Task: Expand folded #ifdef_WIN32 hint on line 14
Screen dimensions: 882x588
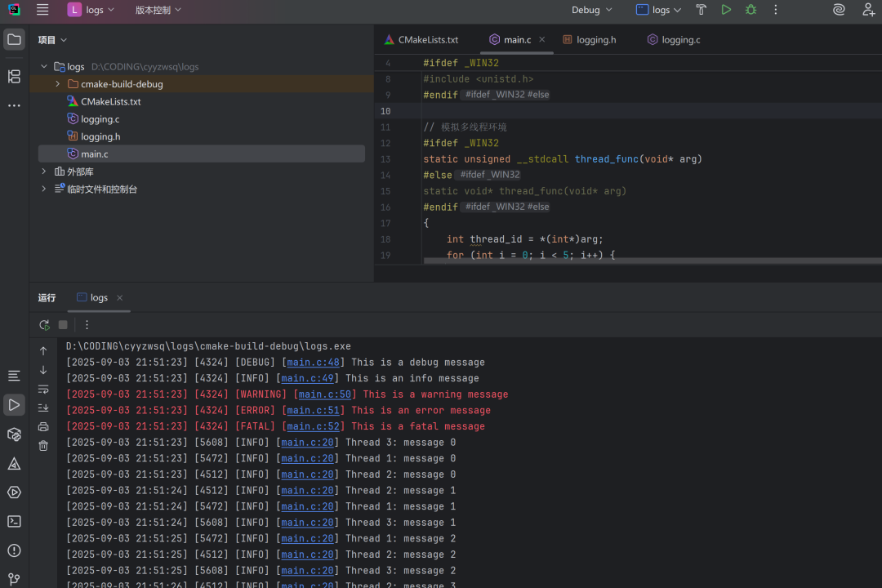Action: tap(490, 175)
